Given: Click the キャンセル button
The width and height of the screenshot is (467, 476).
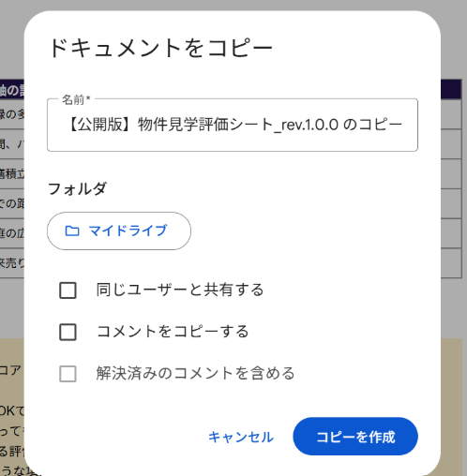Looking at the screenshot, I should (x=241, y=437).
